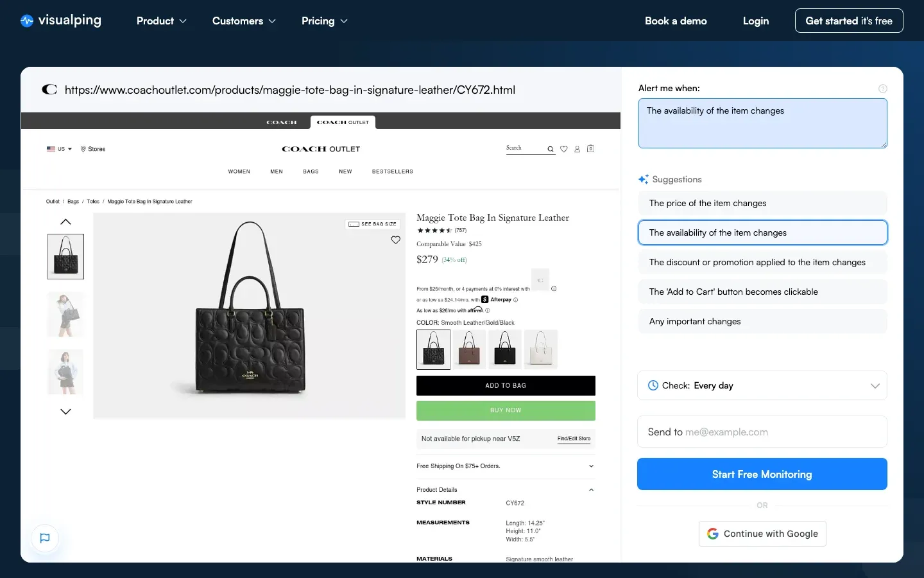Screen dimensions: 924x578
Task: Select suggestion 'The price of the item changes'
Action: click(763, 203)
